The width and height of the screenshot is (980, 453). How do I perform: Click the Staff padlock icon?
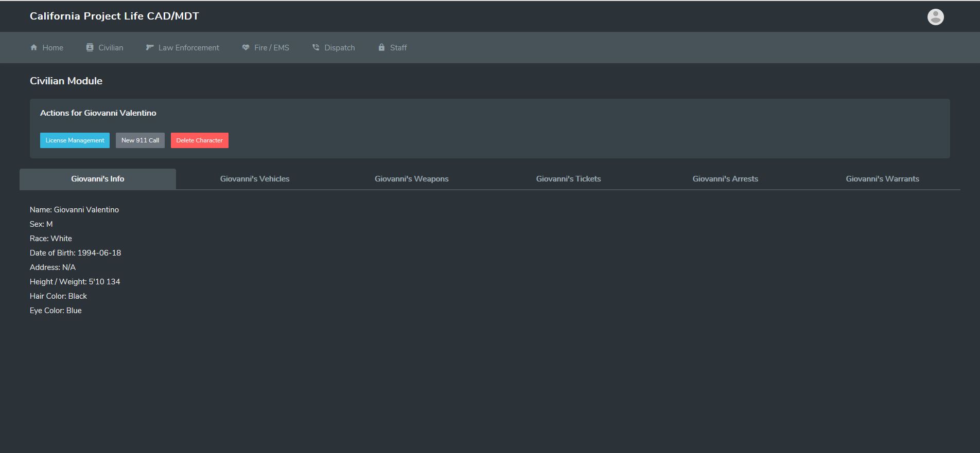tap(381, 47)
